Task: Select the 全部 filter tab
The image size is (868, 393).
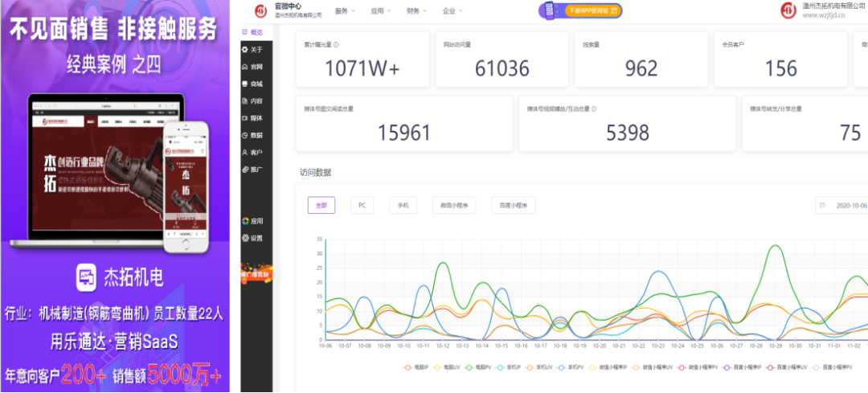Action: tap(321, 205)
